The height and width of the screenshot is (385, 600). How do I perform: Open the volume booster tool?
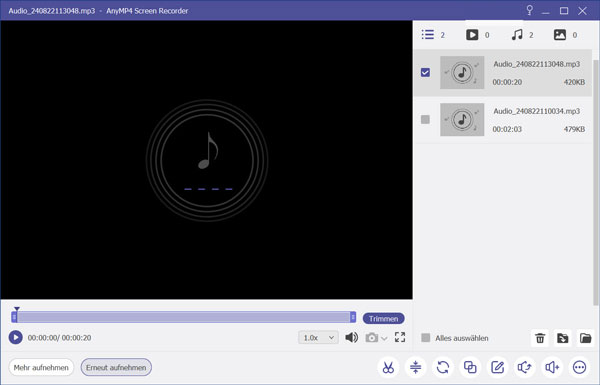pyautogui.click(x=552, y=367)
